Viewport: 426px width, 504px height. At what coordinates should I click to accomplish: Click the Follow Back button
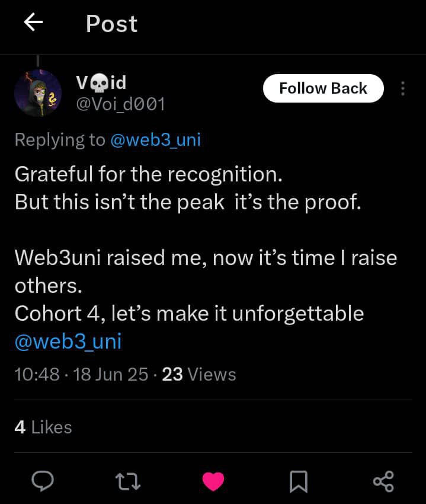323,88
